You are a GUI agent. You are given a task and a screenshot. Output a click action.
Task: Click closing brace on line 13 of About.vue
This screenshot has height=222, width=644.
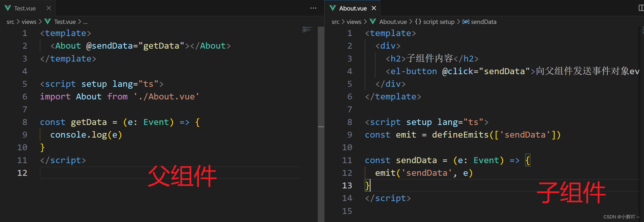367,186
